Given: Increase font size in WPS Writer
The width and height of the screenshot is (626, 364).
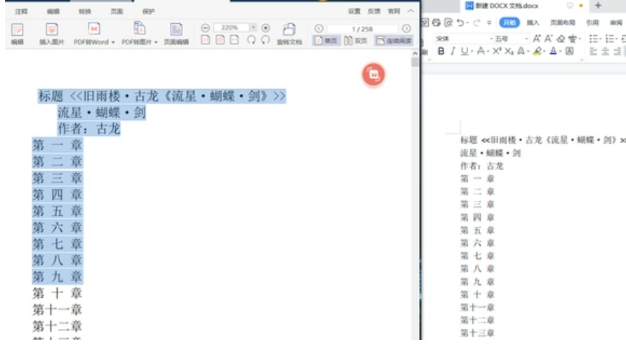Looking at the screenshot, I should coord(537,39).
